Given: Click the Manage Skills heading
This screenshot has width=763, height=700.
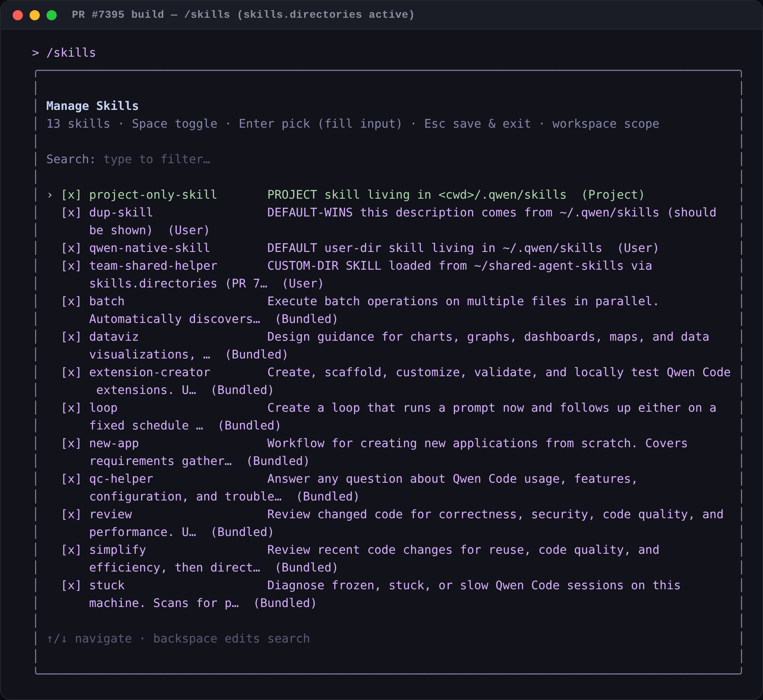Looking at the screenshot, I should [92, 106].
